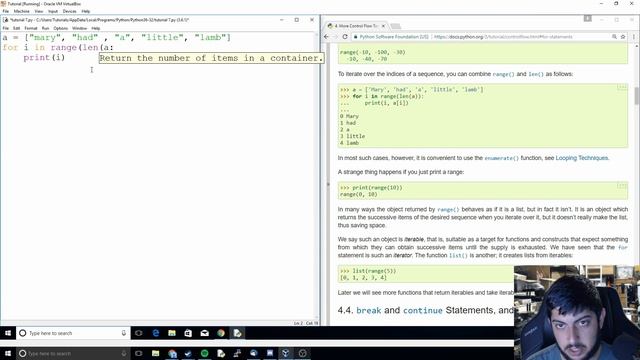
Task: Click the microphone icon in guest search box
Action: click(124, 333)
